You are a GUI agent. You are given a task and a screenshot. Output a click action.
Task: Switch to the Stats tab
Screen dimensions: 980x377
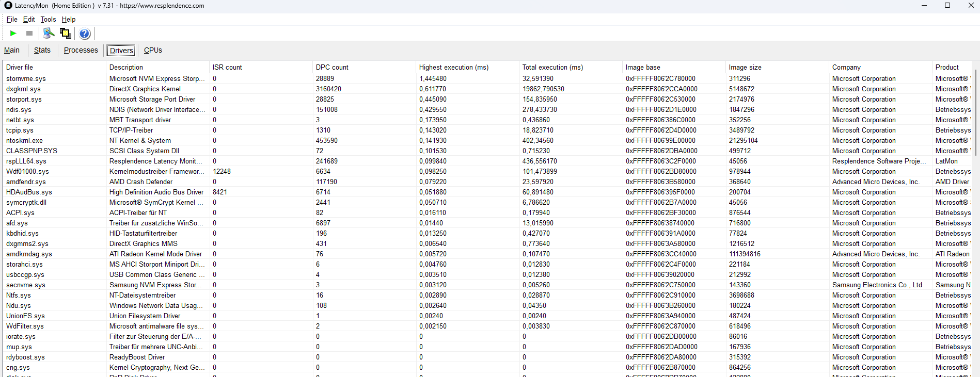[42, 50]
